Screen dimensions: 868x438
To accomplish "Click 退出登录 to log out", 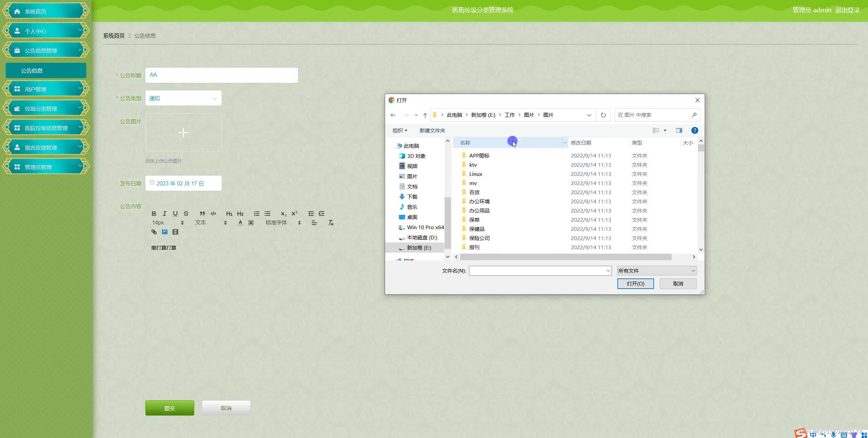I will (847, 10).
